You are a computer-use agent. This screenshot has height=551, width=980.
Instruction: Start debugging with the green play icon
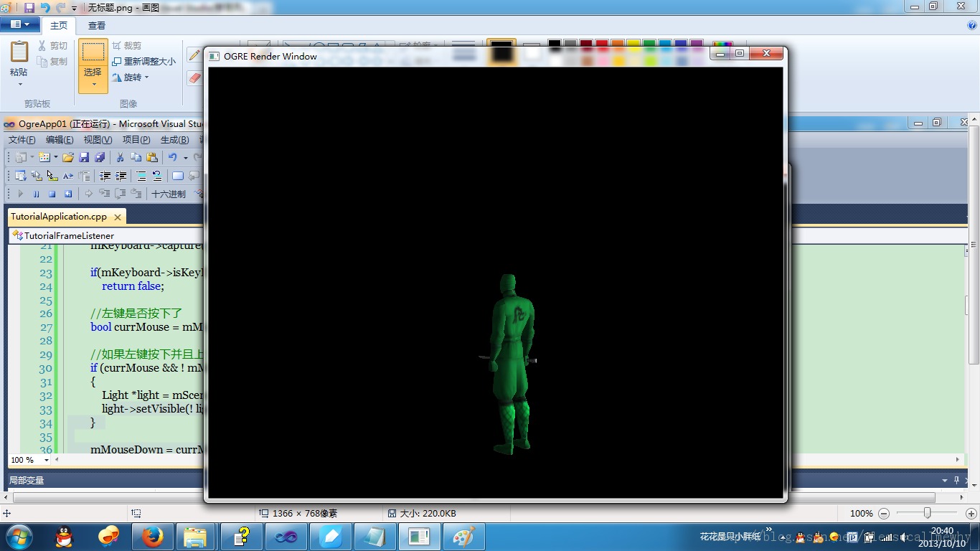pyautogui.click(x=21, y=193)
